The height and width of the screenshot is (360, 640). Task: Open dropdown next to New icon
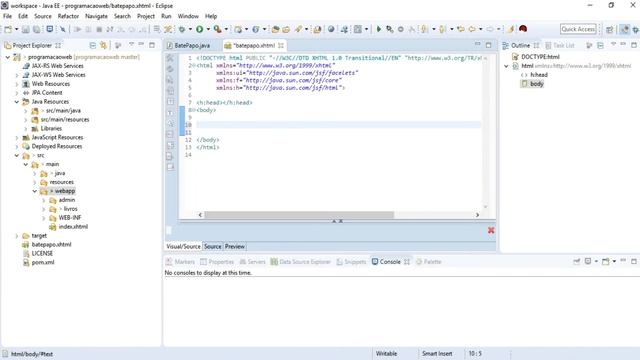click(x=16, y=29)
